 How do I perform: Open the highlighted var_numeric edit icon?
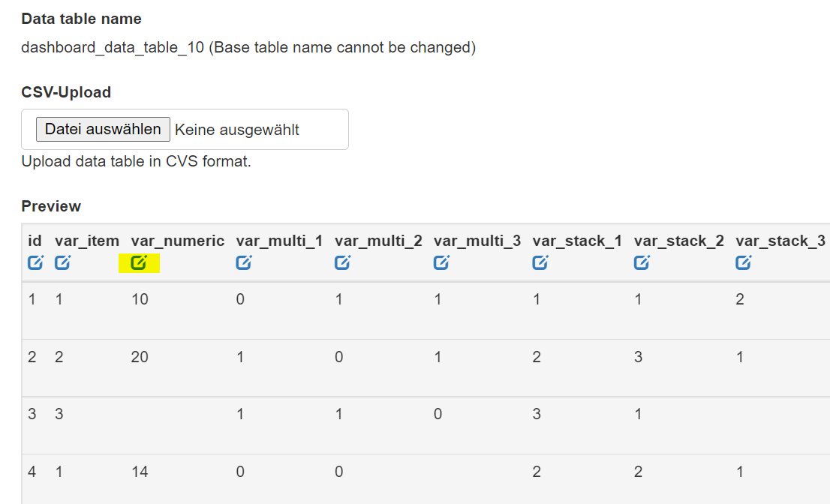click(x=139, y=262)
